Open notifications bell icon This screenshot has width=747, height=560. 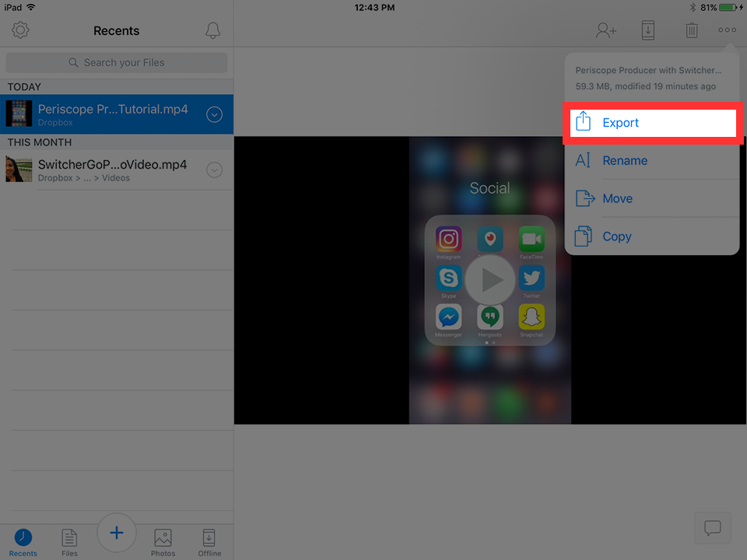tap(212, 30)
